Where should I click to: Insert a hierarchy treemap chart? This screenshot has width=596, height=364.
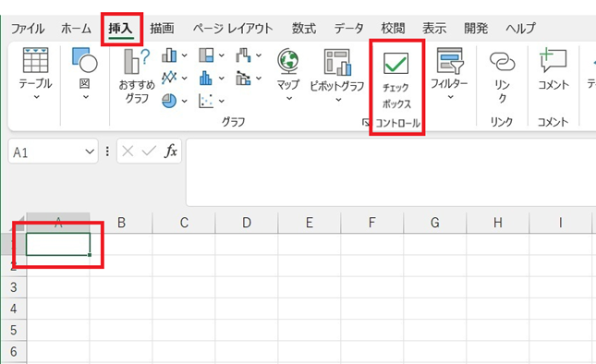tap(206, 55)
